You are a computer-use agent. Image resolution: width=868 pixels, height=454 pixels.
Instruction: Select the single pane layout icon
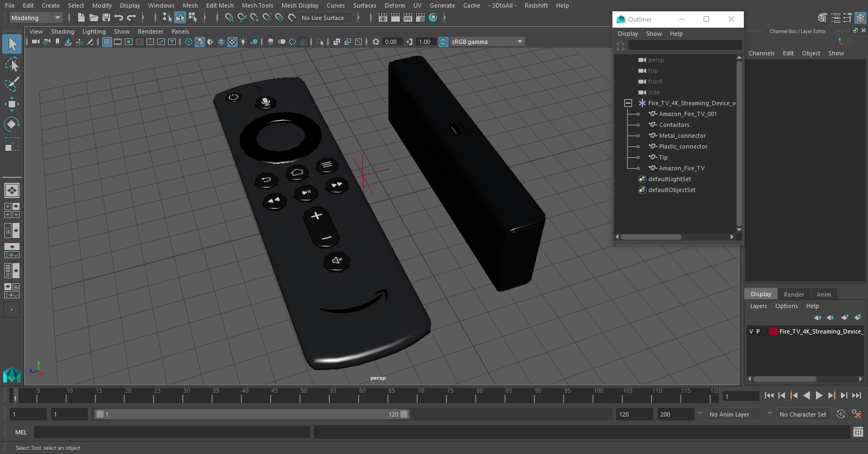[x=12, y=190]
